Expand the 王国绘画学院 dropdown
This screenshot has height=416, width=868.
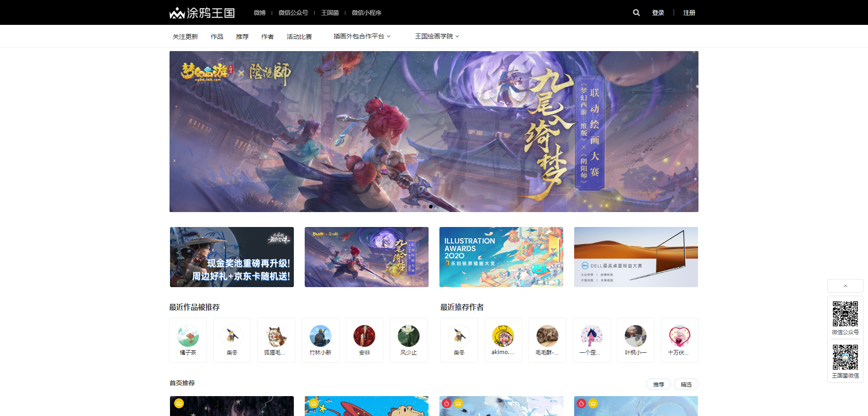coord(437,36)
